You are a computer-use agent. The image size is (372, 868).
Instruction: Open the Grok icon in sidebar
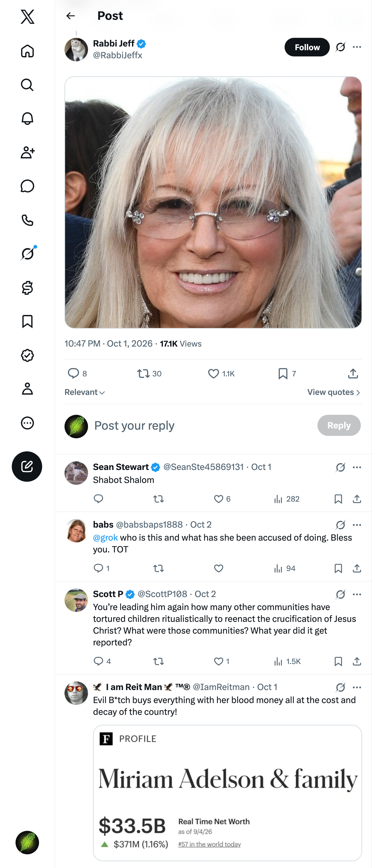[27, 254]
